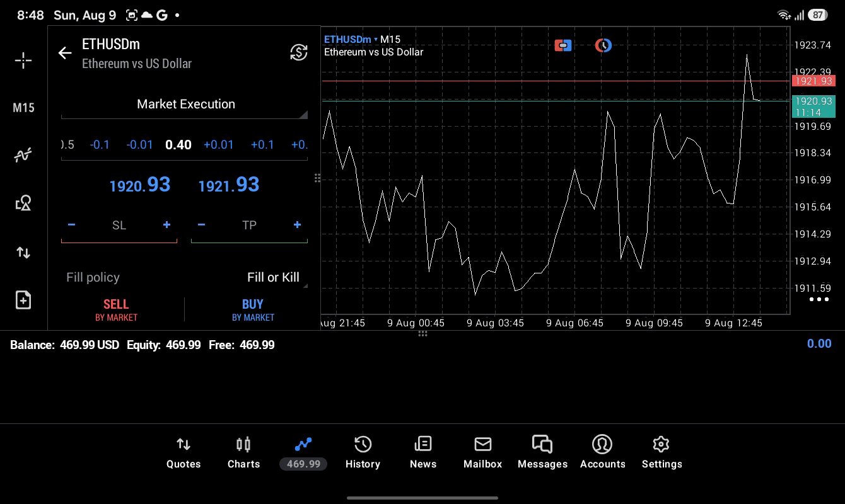Tap the Balance 469.99 USD text
The height and width of the screenshot is (504, 845).
click(x=64, y=345)
